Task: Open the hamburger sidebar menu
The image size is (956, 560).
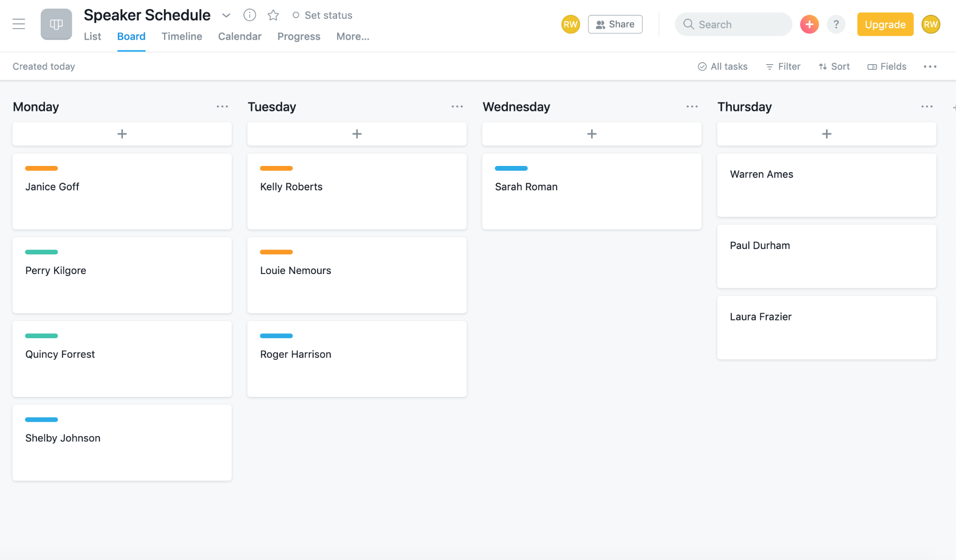Action: pos(19,24)
